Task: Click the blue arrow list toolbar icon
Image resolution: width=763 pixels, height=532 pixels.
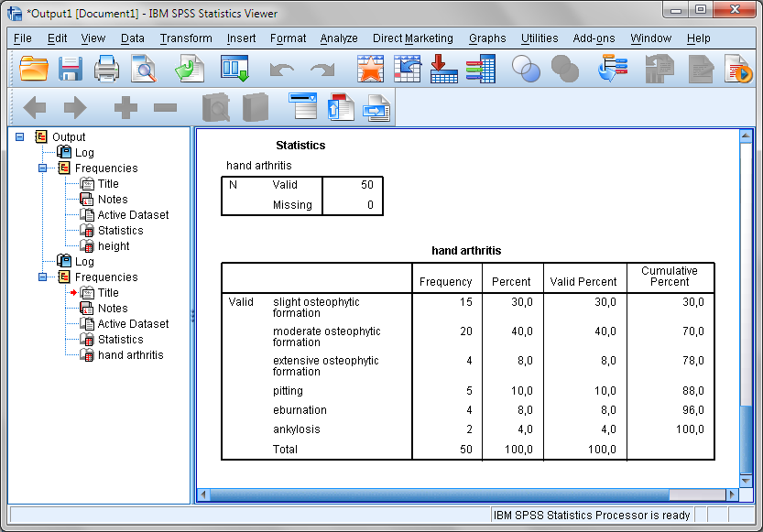Action: click(x=613, y=69)
